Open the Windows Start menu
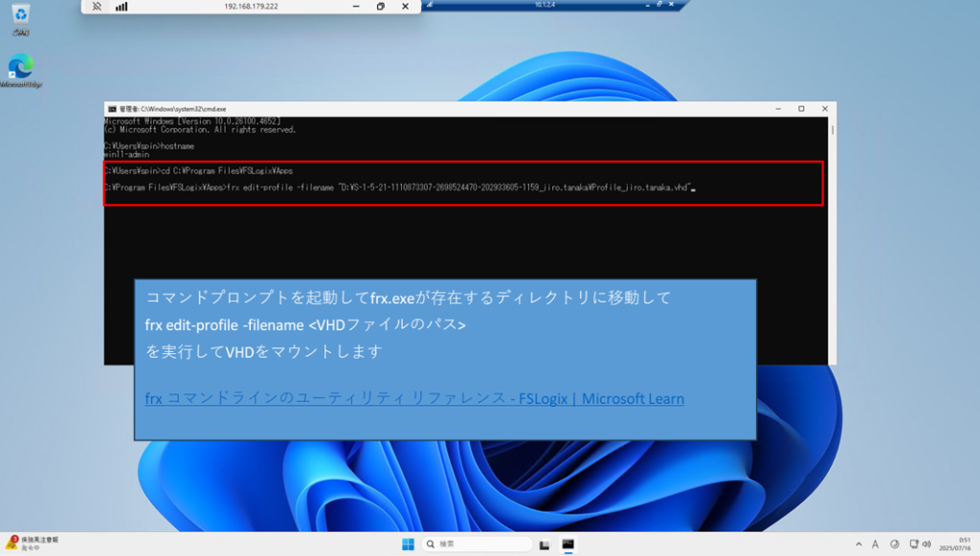This screenshot has height=556, width=980. [408, 545]
